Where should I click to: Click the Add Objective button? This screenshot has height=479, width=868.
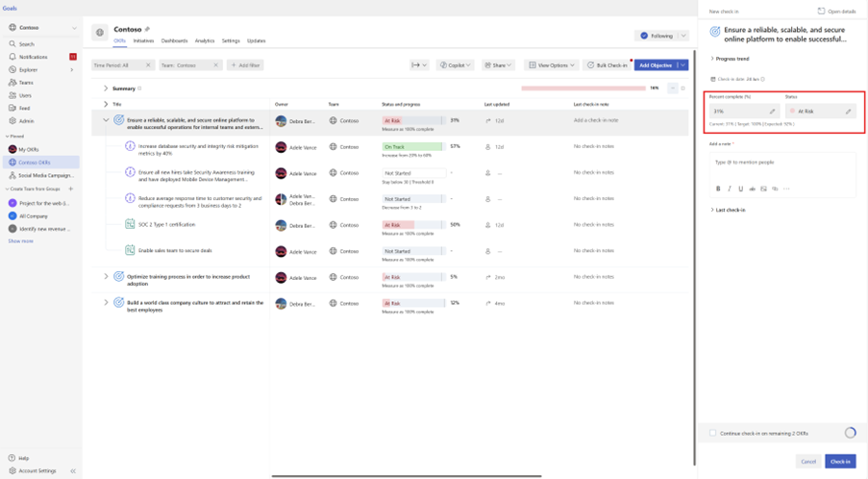click(654, 65)
